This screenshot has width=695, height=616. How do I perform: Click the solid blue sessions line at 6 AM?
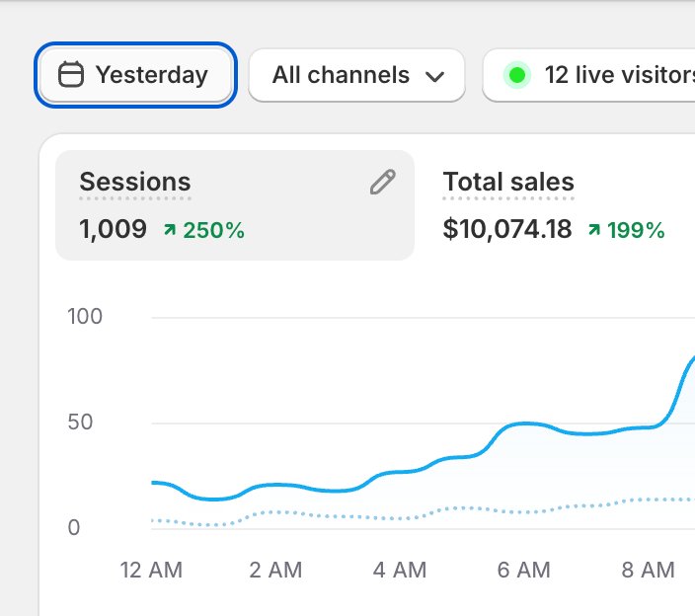point(524,423)
